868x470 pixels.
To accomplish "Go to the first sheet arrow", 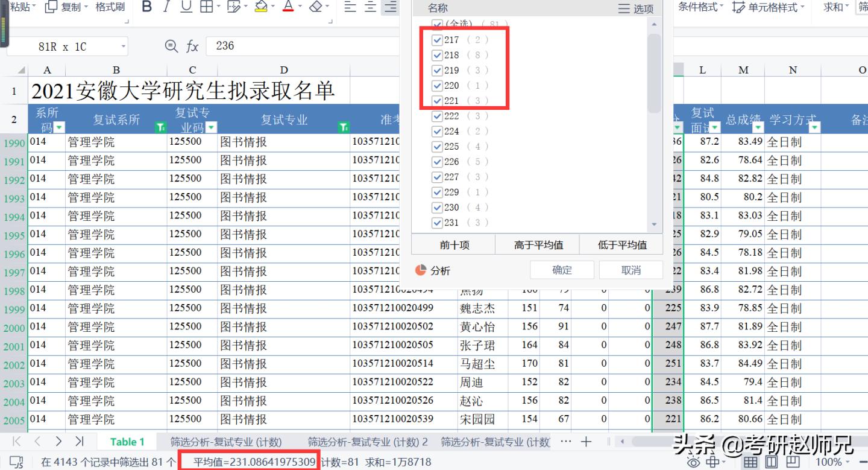I will point(17,442).
